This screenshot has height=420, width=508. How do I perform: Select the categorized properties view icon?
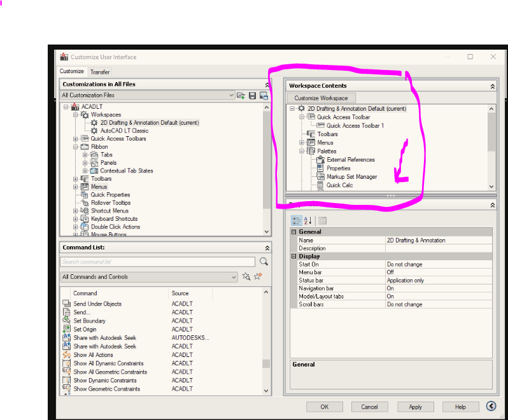point(297,221)
